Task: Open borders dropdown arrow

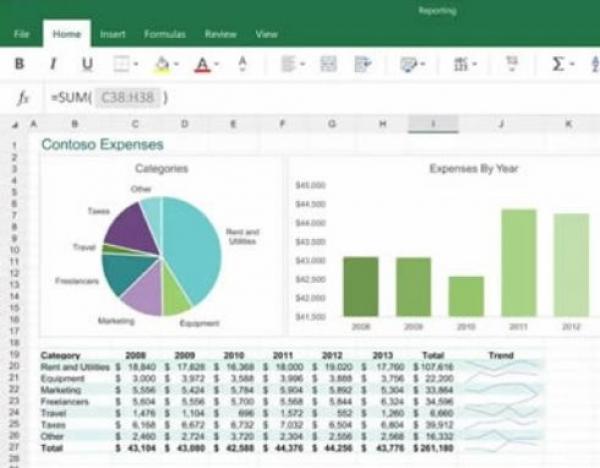Action: click(136, 64)
